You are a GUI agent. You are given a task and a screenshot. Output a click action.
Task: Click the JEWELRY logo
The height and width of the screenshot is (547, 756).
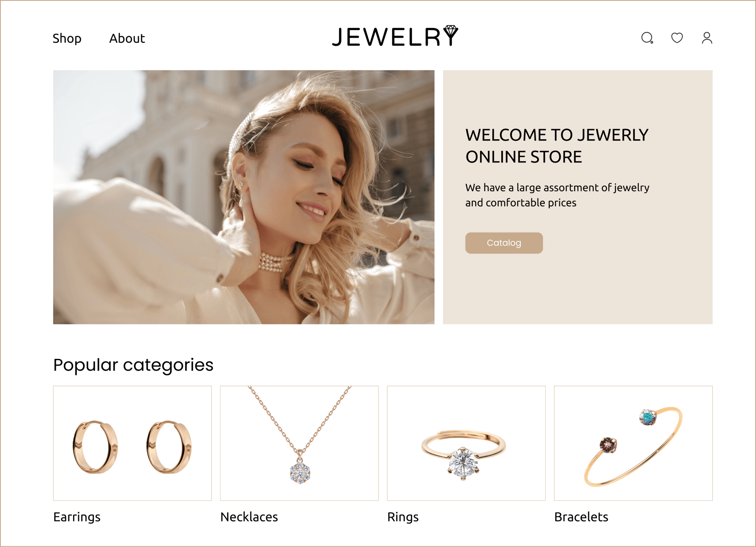point(395,36)
